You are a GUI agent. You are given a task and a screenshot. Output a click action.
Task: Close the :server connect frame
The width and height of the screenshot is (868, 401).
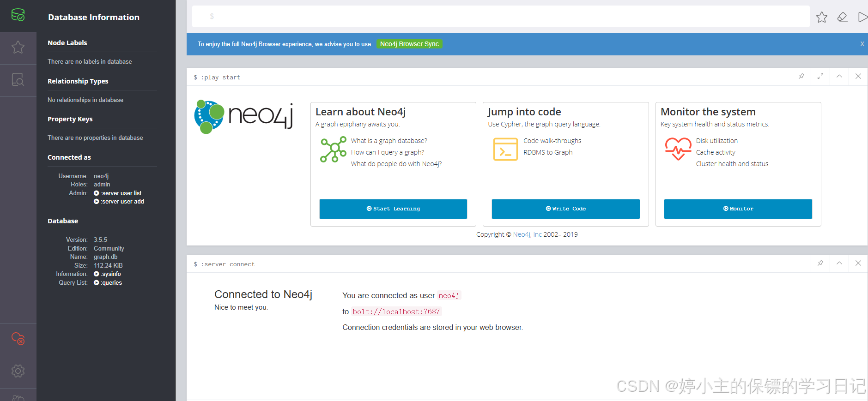point(858,263)
